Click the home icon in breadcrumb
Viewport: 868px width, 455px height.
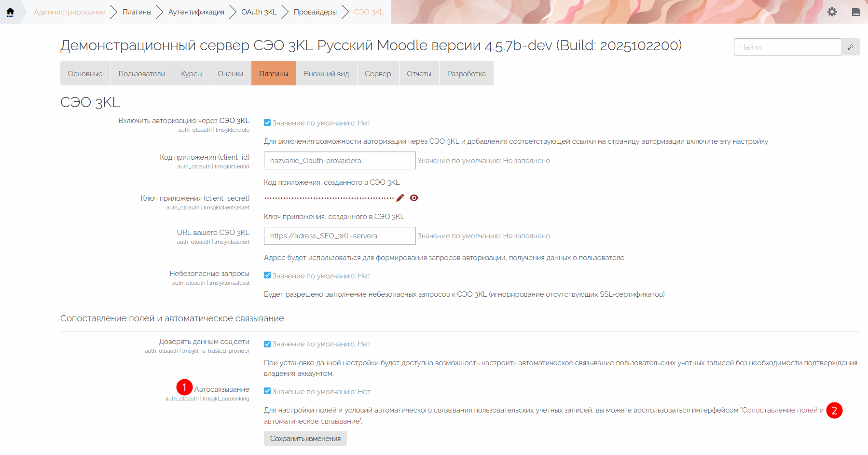coord(10,12)
